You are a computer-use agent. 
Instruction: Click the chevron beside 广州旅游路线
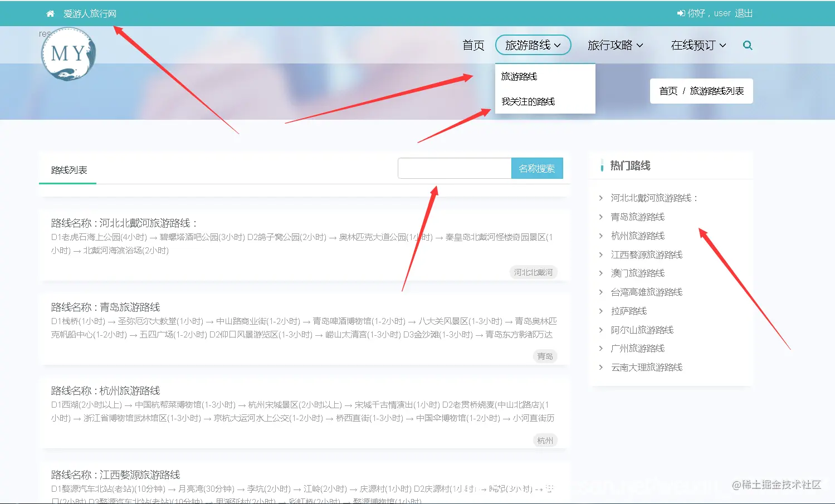(600, 348)
